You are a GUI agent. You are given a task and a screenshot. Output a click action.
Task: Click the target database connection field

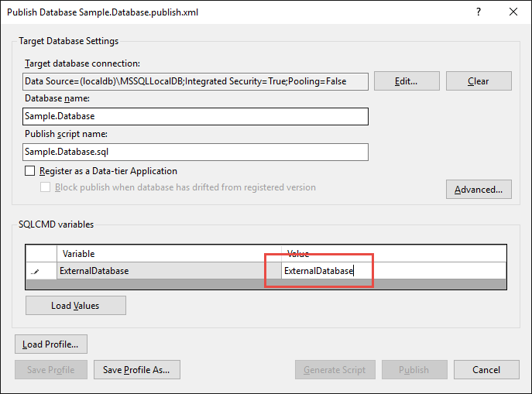195,81
